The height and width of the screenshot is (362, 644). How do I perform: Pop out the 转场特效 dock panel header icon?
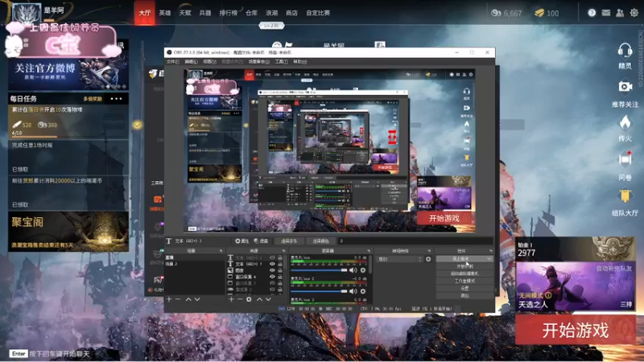pyautogui.click(x=429, y=250)
